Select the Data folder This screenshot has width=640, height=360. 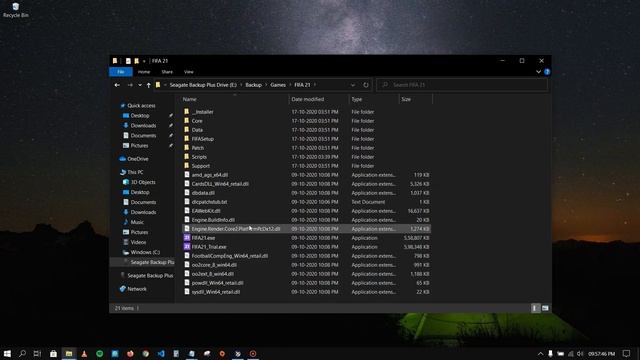pyautogui.click(x=197, y=130)
